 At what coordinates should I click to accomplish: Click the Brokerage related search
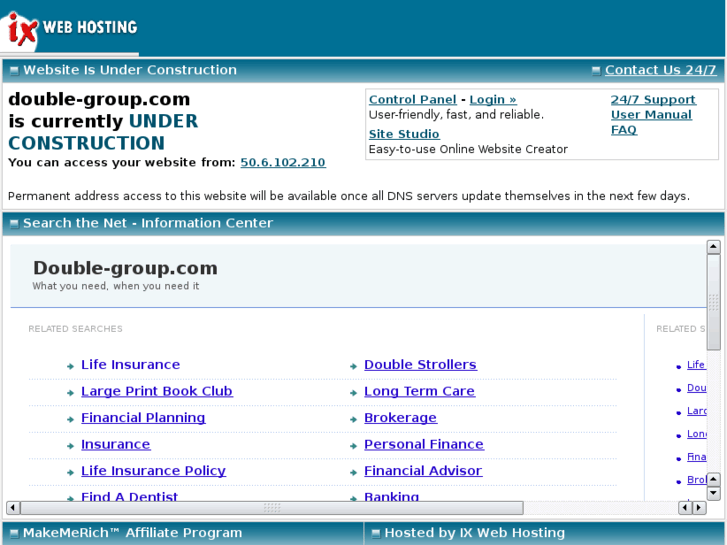click(x=400, y=417)
